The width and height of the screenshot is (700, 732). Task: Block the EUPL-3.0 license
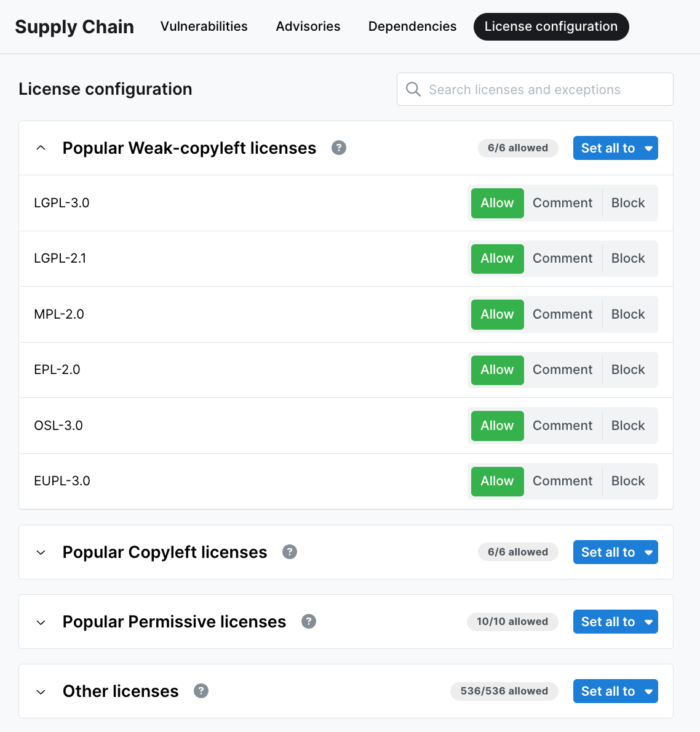point(627,480)
